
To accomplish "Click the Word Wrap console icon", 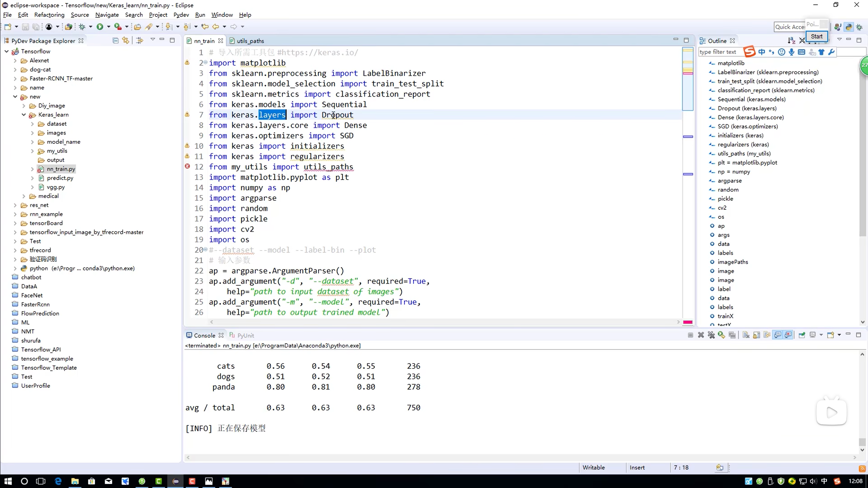I will point(767,335).
